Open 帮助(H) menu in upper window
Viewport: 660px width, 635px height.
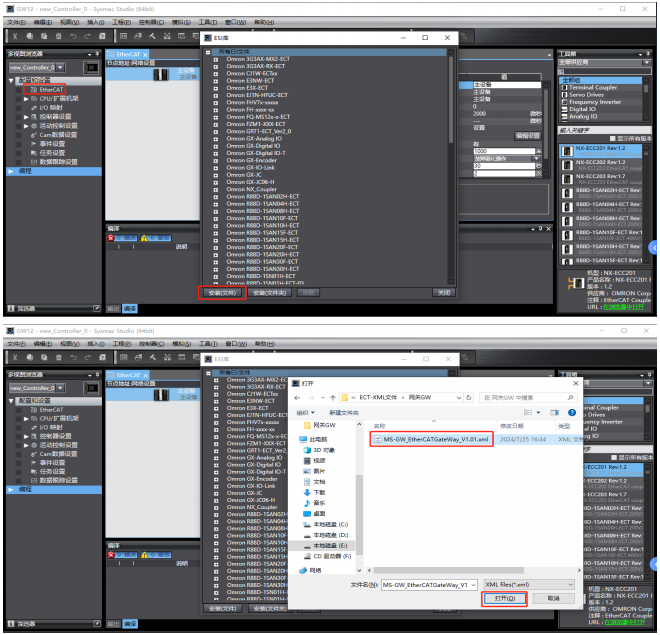point(264,22)
